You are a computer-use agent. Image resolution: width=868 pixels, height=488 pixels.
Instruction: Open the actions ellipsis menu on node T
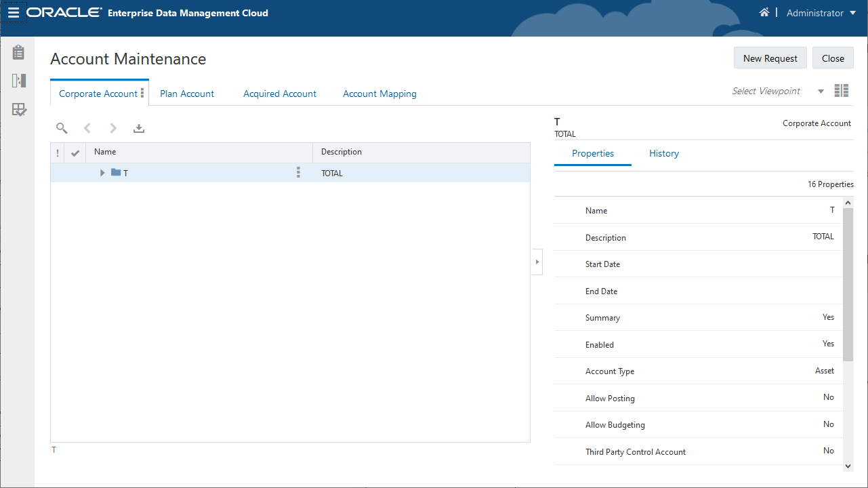[298, 173]
